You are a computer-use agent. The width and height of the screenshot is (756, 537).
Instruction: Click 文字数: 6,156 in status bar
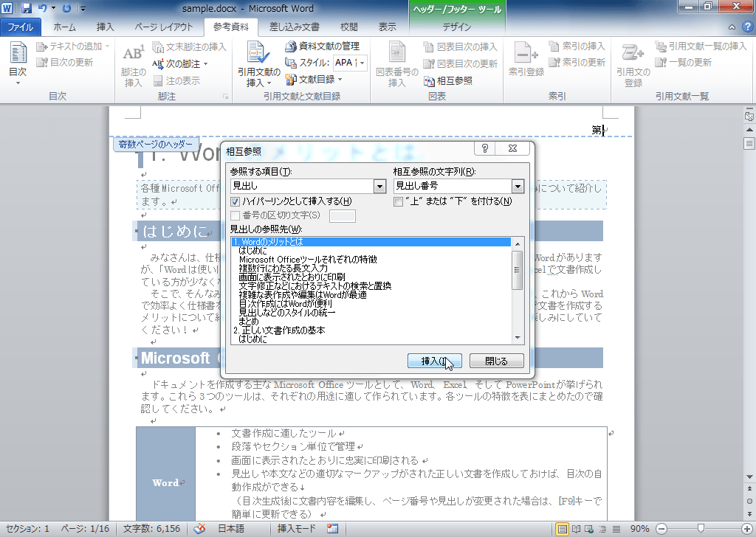151,529
